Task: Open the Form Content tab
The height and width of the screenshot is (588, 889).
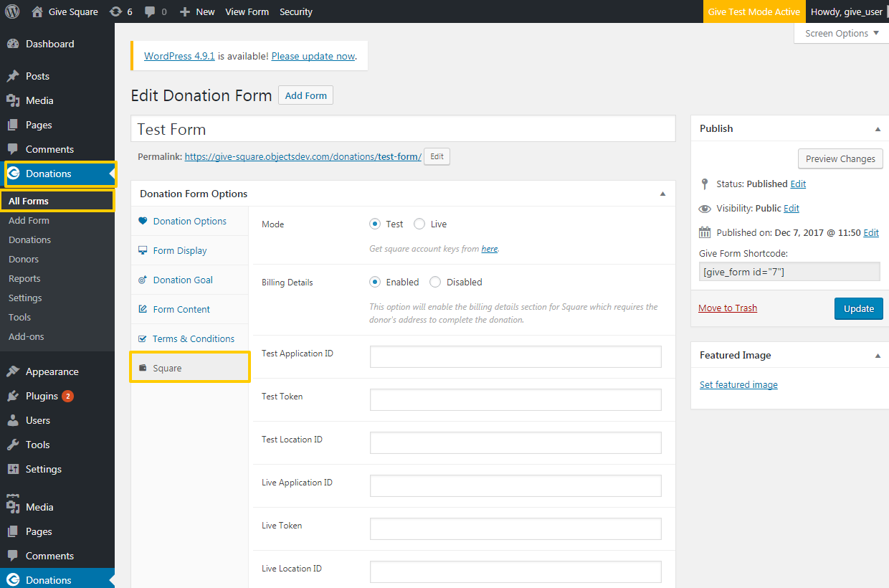Action: tap(190, 309)
